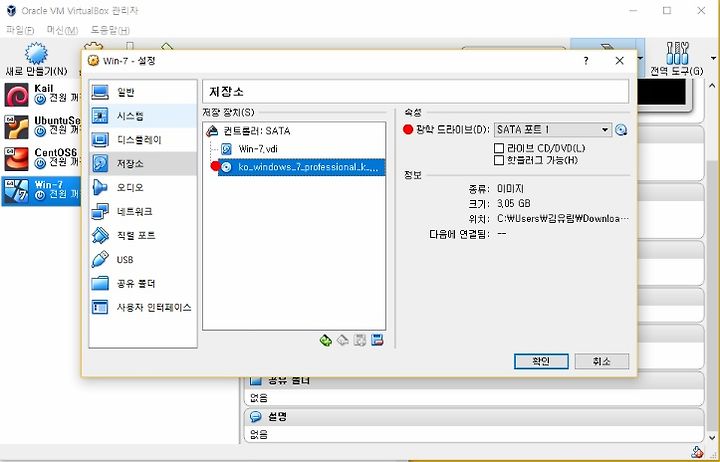The width and height of the screenshot is (720, 462).
Task: Select the Kali virtual machine
Action: 41,94
